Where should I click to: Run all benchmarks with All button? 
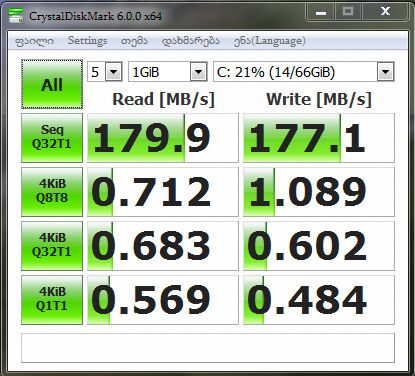click(x=52, y=84)
